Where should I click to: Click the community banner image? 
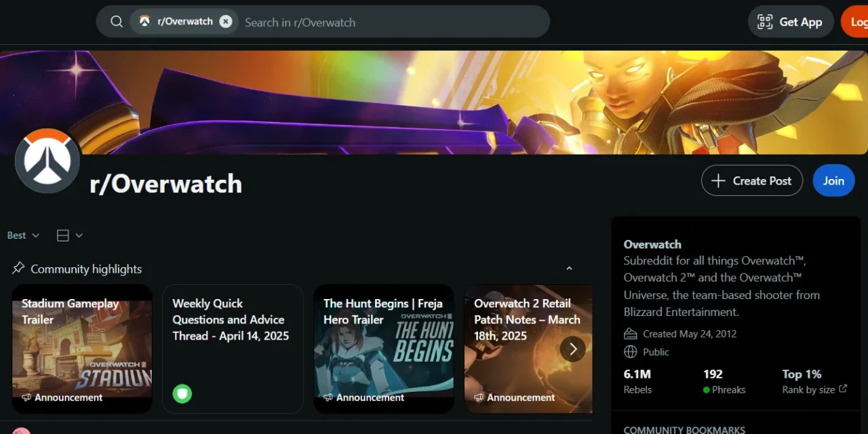coord(434,102)
